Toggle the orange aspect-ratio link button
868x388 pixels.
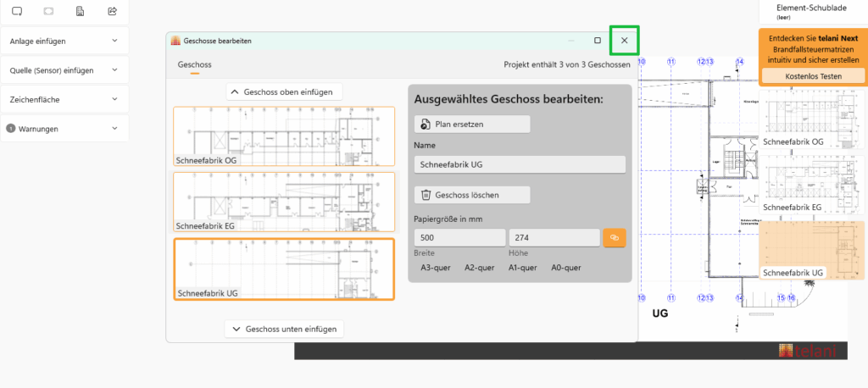pyautogui.click(x=615, y=238)
